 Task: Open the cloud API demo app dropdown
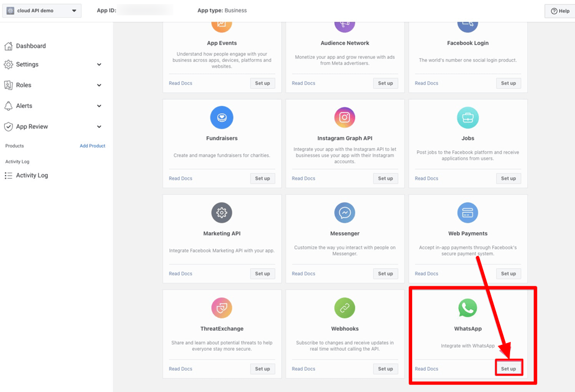pyautogui.click(x=42, y=11)
